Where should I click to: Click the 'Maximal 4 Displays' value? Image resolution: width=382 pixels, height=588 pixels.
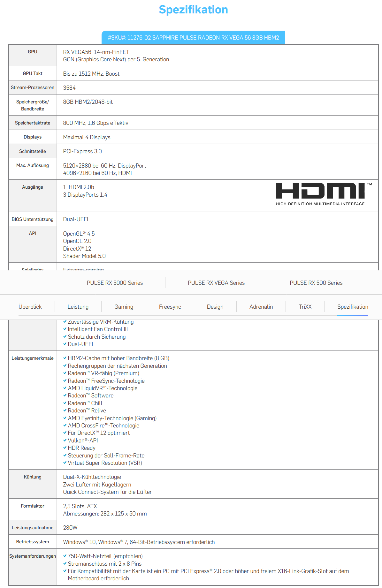pos(87,137)
